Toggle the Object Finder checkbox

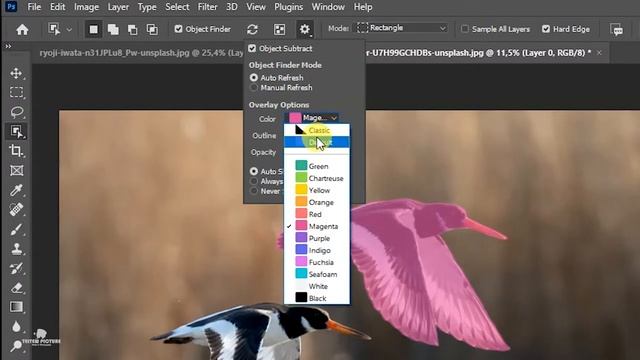[178, 29]
